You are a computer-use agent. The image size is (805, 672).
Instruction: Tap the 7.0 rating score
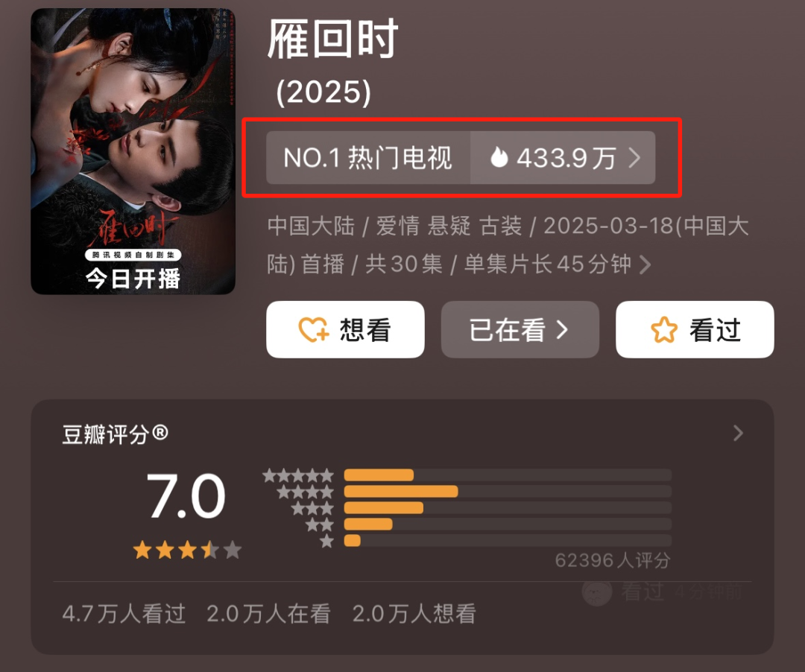(x=186, y=496)
